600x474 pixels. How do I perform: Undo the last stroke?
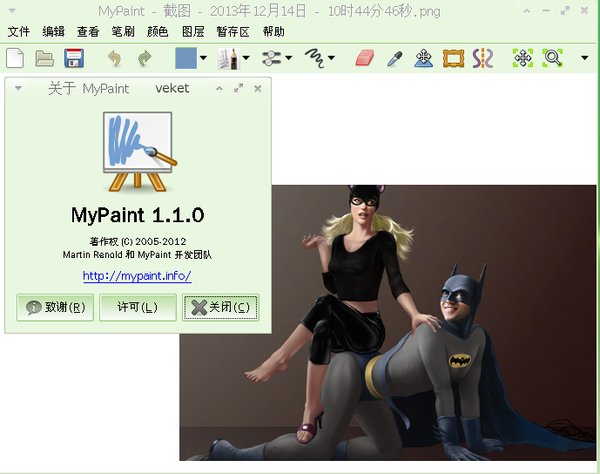tap(114, 58)
